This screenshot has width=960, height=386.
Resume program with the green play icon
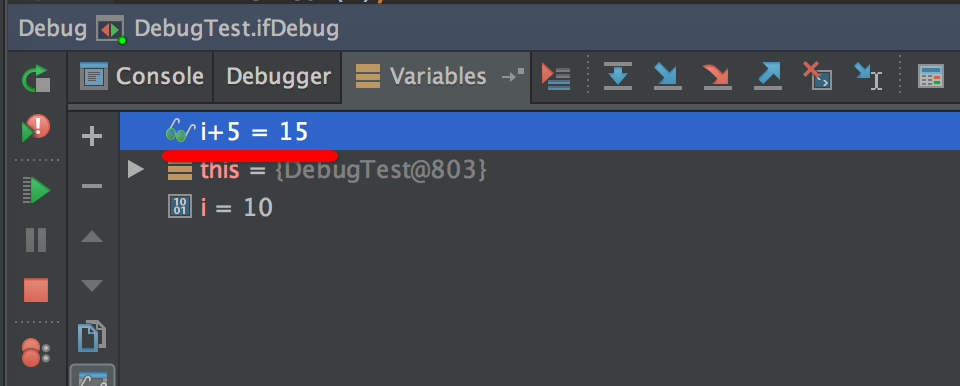point(36,190)
